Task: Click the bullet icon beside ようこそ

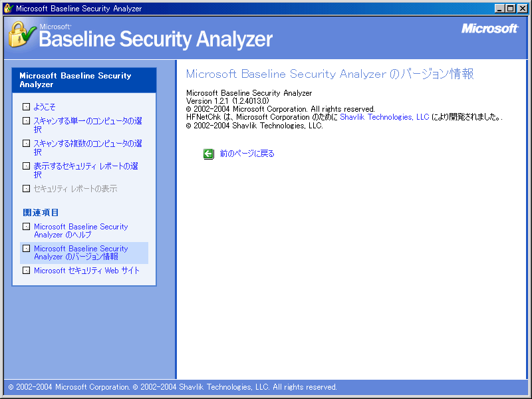Action: [x=26, y=107]
